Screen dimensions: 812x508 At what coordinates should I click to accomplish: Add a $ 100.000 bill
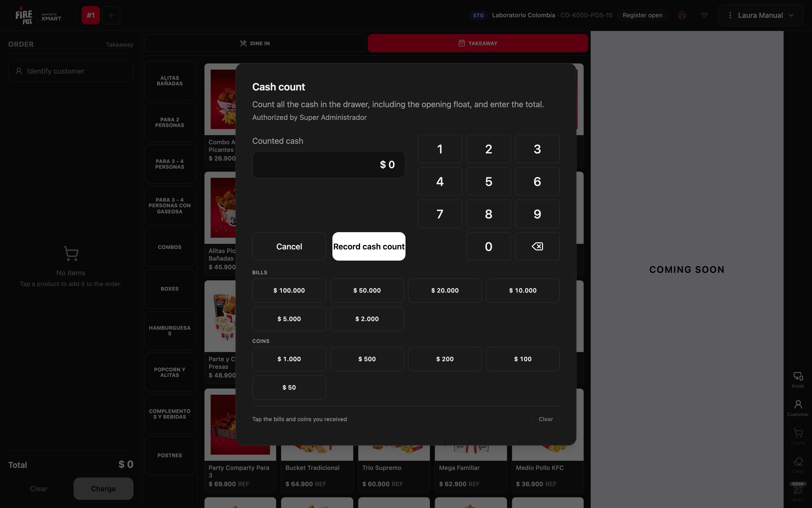pos(289,291)
